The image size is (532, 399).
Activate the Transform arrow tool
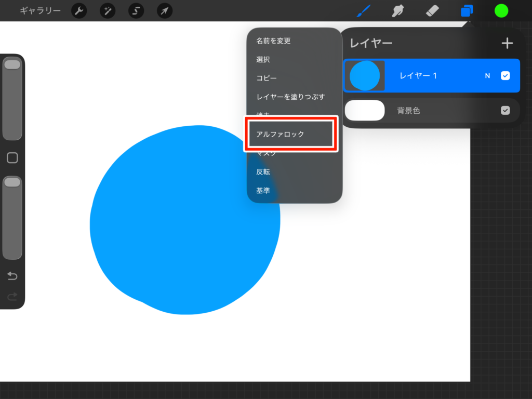[165, 10]
